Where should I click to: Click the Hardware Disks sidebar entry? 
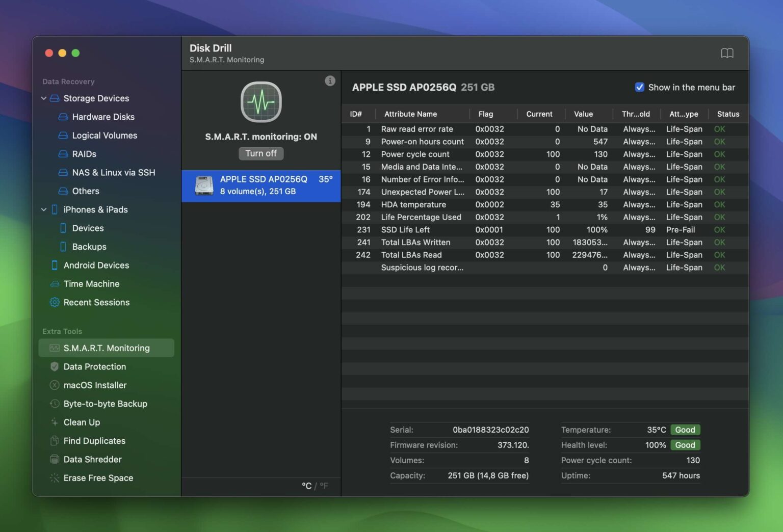coord(103,117)
